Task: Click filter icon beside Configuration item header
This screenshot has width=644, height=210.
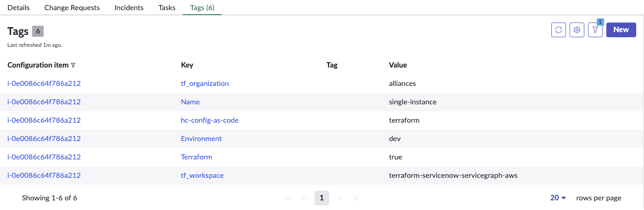Action: (73, 65)
